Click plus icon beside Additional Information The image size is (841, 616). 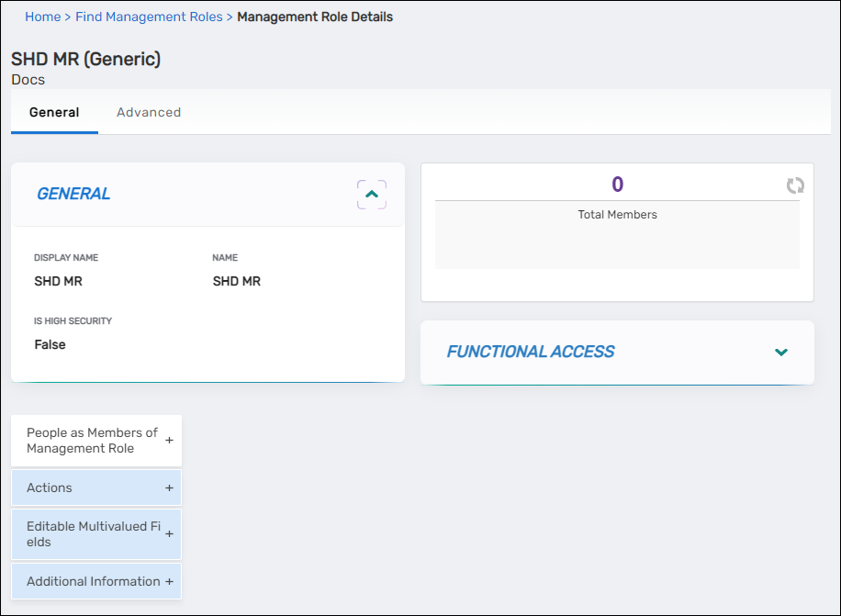coord(169,582)
